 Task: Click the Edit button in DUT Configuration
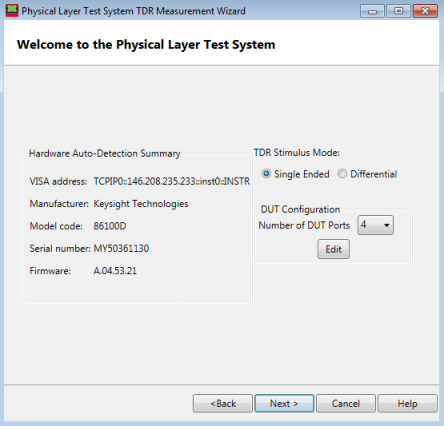point(333,249)
